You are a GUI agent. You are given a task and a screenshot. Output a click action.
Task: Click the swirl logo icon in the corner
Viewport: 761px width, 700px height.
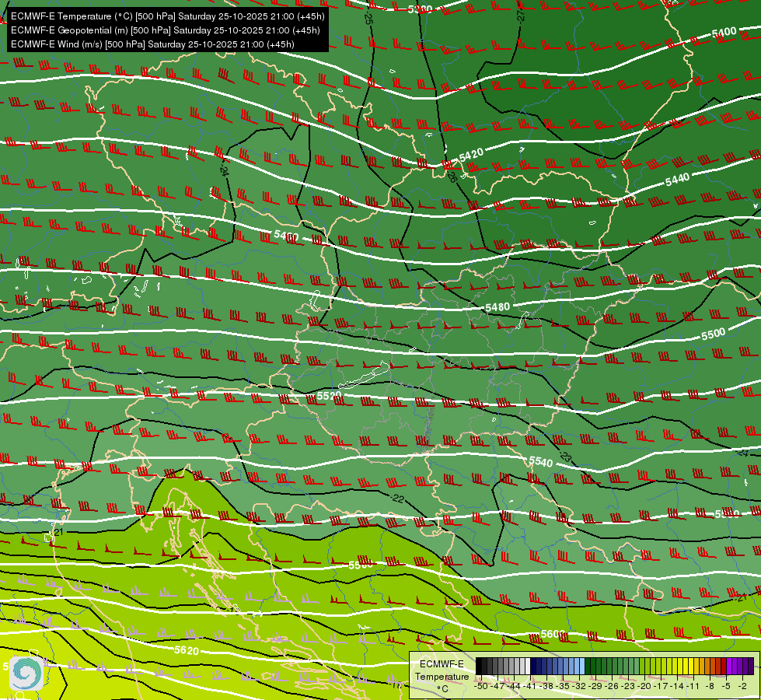pos(26,673)
